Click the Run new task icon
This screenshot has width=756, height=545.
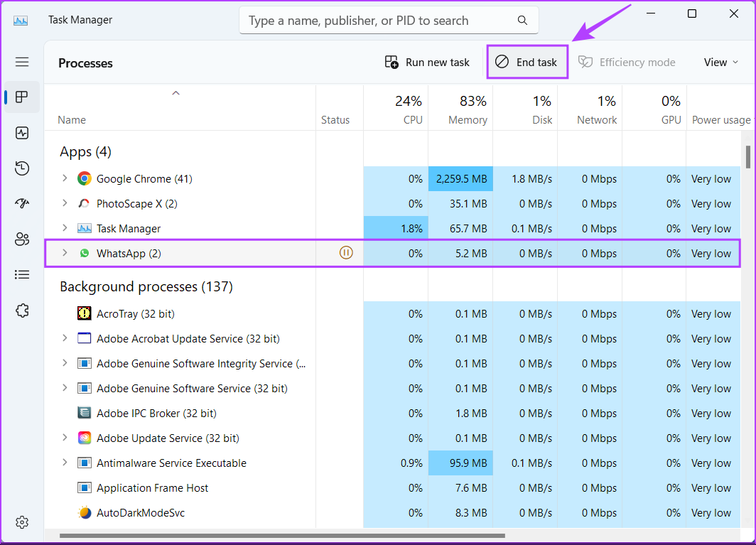coord(391,62)
